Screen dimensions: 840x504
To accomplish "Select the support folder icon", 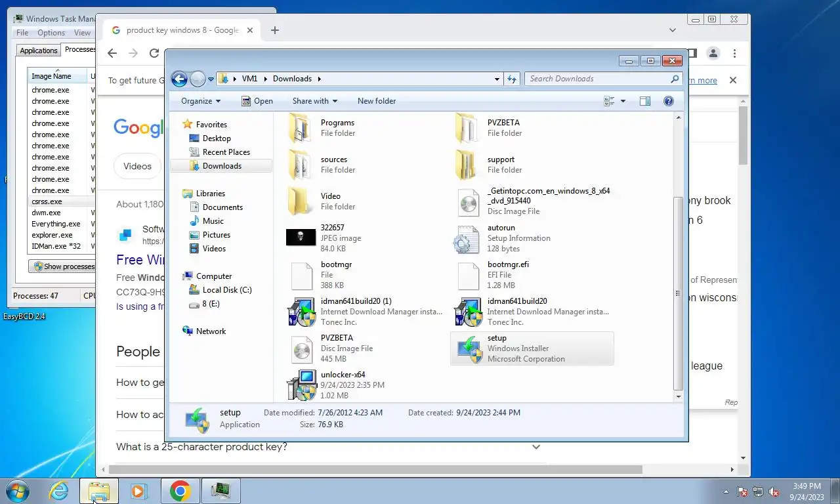I will point(467,165).
